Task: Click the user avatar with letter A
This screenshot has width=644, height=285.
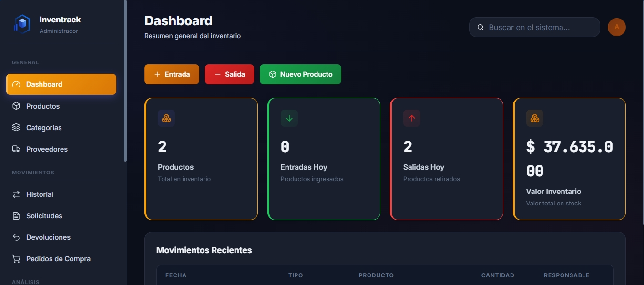Action: coord(616,27)
